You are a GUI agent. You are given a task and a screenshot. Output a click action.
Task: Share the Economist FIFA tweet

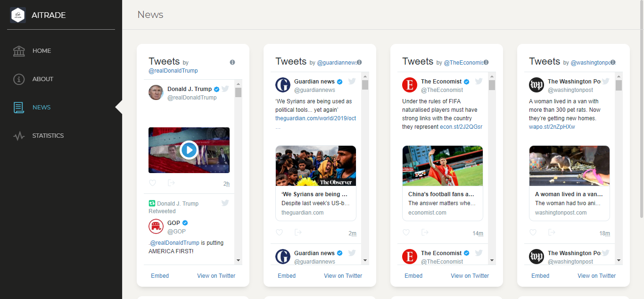pos(425,233)
